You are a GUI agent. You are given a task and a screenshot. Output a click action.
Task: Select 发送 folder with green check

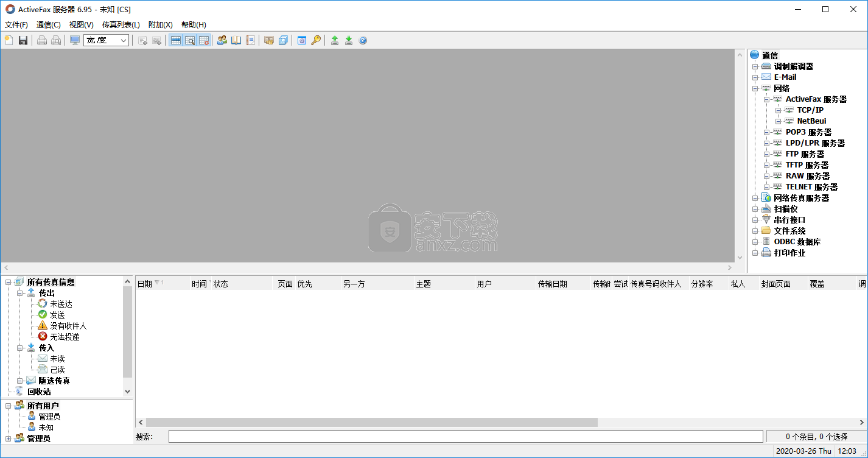[x=57, y=315]
